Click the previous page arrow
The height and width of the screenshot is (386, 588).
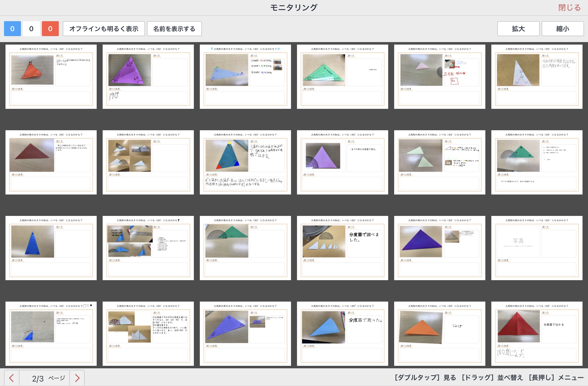(11, 378)
